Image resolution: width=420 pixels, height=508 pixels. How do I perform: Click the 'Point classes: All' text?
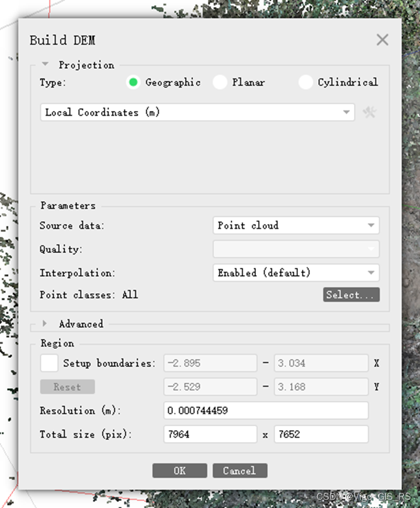[x=89, y=294]
